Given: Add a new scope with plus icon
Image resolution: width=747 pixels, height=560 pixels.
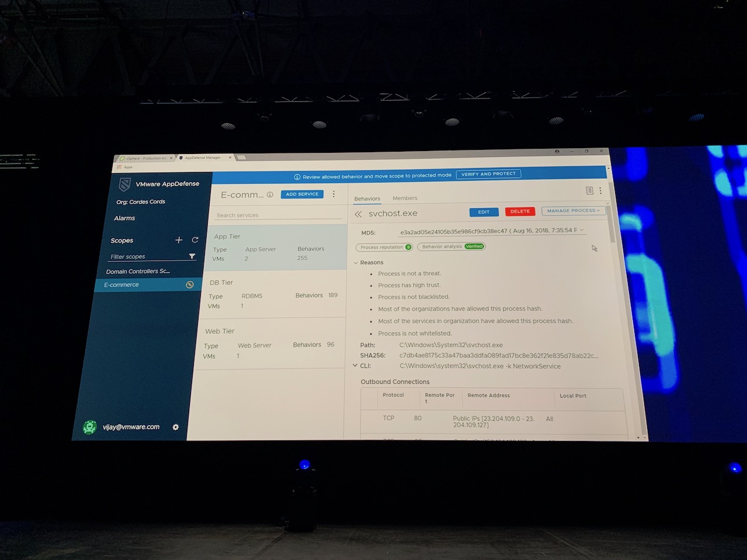Looking at the screenshot, I should pyautogui.click(x=179, y=240).
